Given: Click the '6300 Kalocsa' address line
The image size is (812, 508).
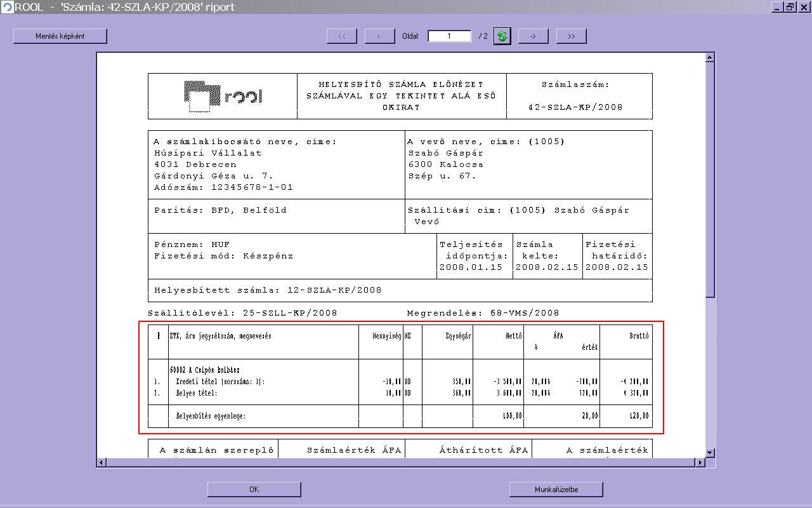Looking at the screenshot, I should pos(445,164).
